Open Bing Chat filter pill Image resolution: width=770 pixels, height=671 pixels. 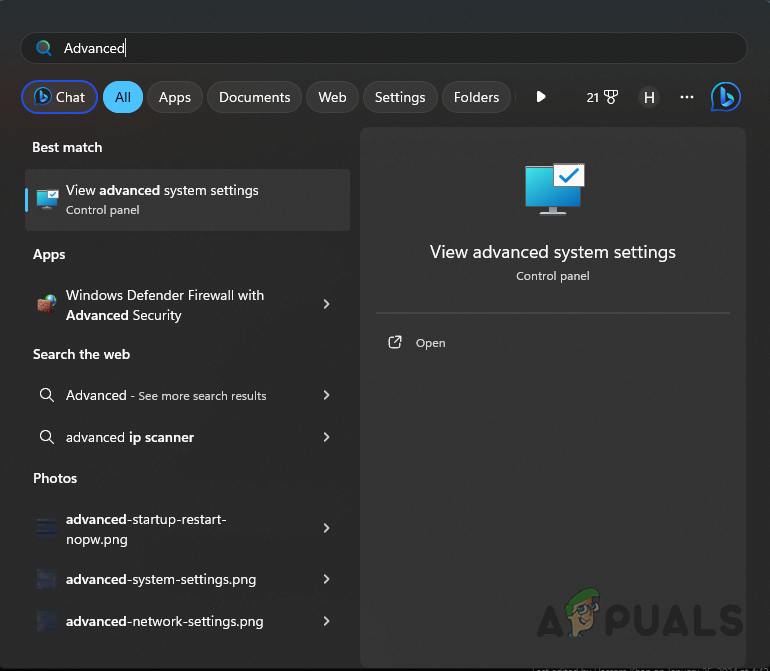point(59,97)
